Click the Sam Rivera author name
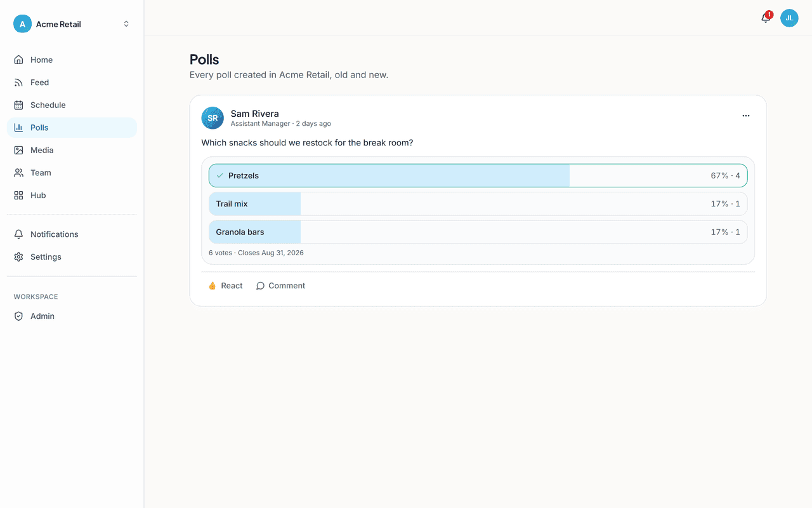 tap(254, 114)
